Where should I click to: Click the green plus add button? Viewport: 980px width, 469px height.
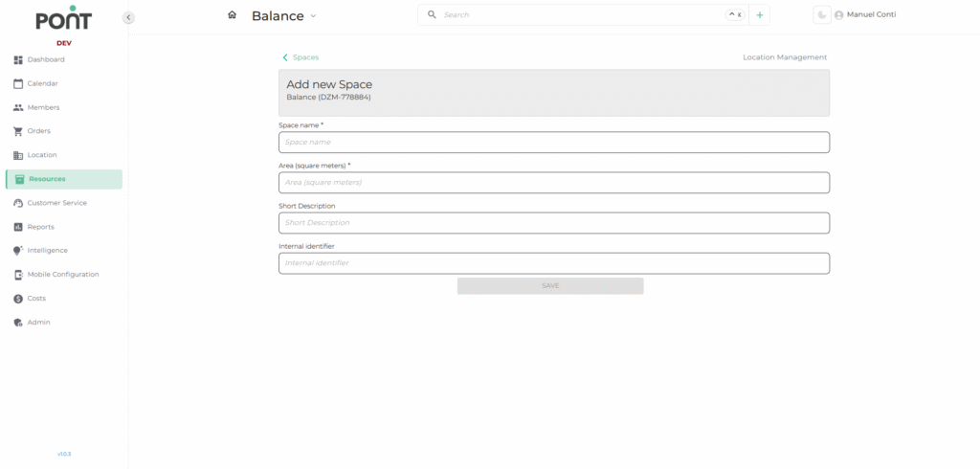tap(760, 15)
